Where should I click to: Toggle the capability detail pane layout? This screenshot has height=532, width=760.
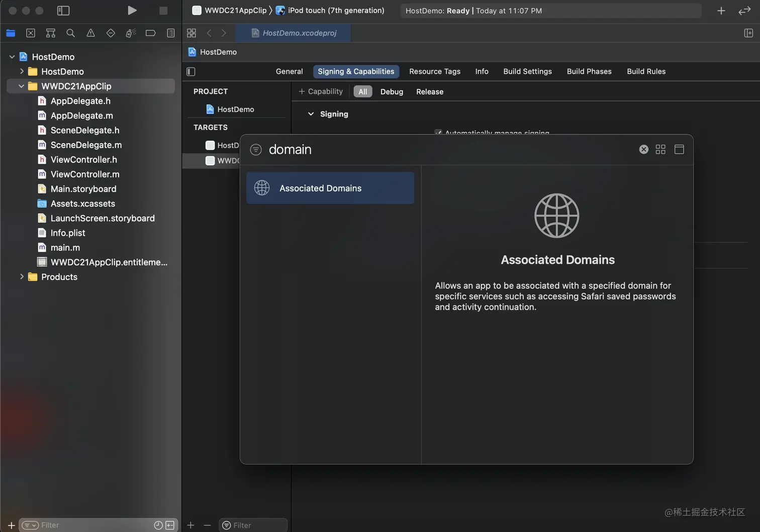679,150
